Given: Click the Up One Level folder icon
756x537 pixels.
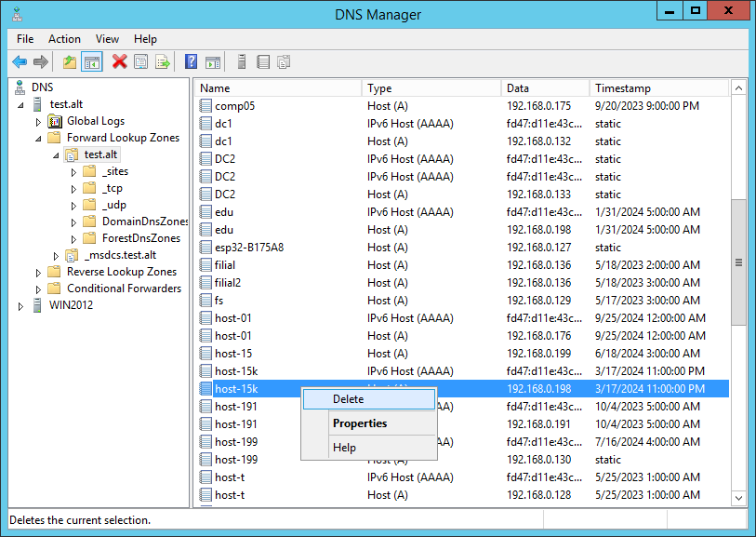Looking at the screenshot, I should coord(70,62).
